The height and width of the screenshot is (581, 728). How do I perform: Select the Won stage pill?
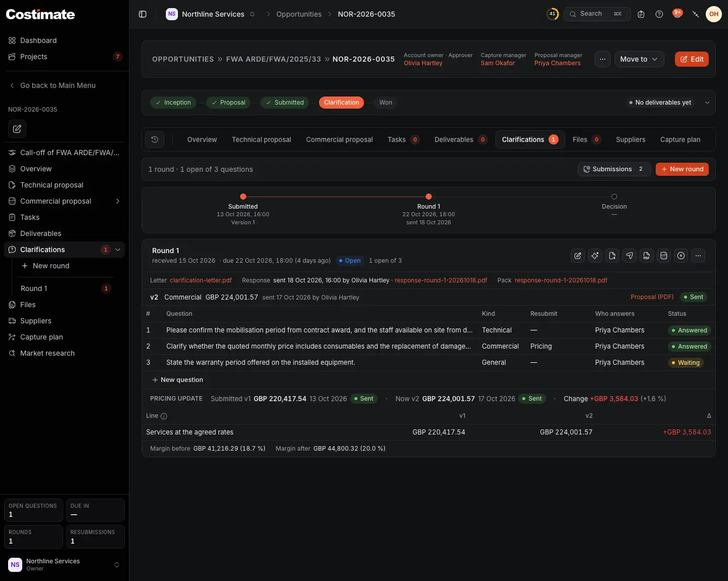point(385,103)
